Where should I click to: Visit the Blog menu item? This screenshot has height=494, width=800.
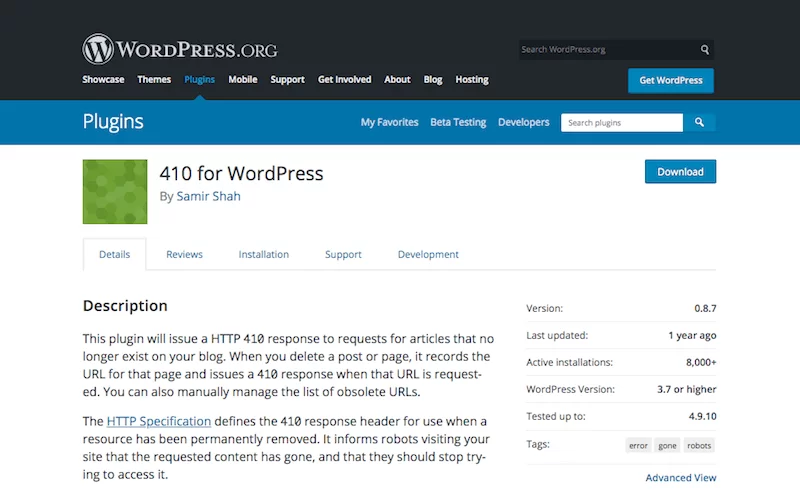point(433,80)
